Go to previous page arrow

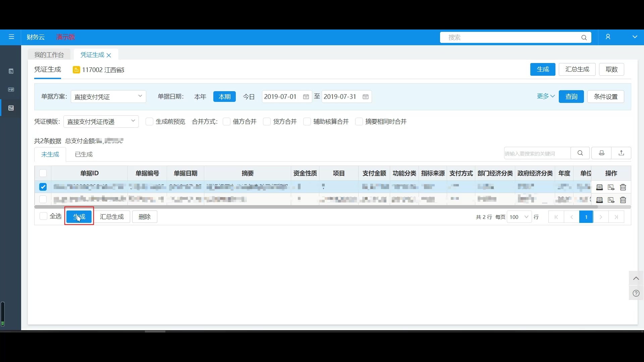pos(572,217)
